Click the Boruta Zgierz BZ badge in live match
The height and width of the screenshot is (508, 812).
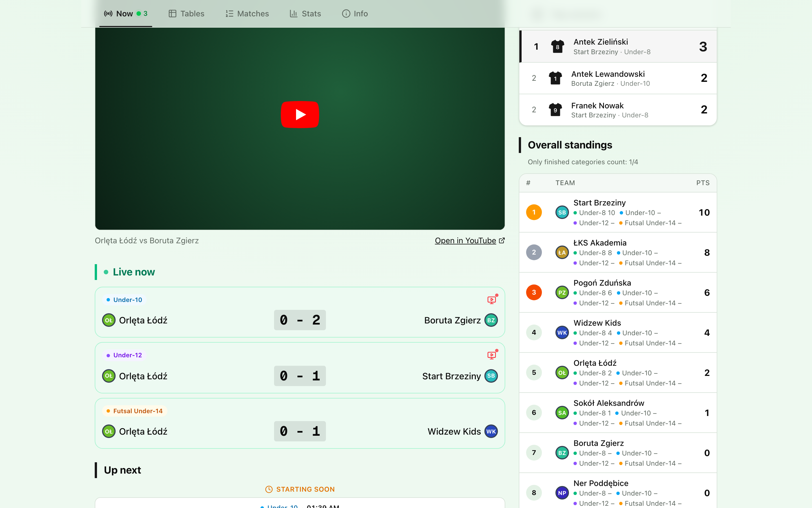tap(491, 320)
